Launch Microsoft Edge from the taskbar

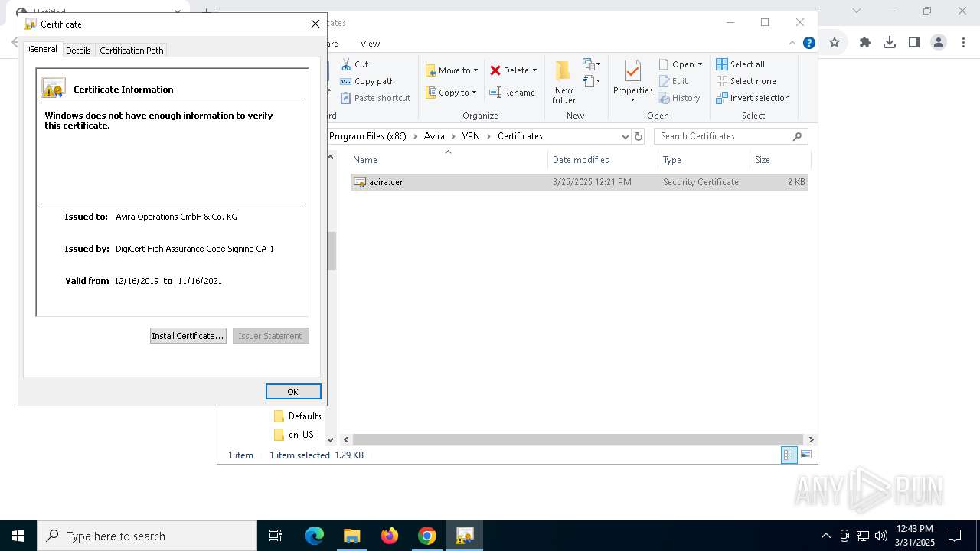click(315, 536)
